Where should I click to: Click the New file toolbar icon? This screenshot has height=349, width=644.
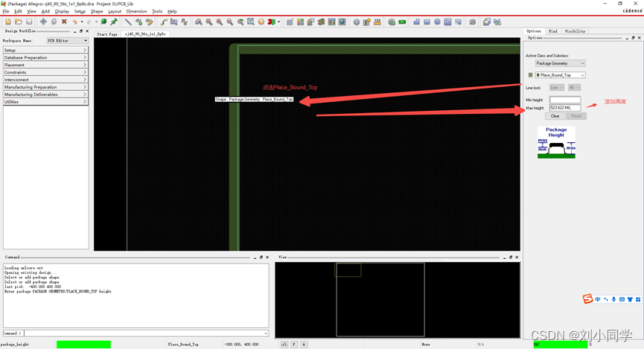(8, 22)
